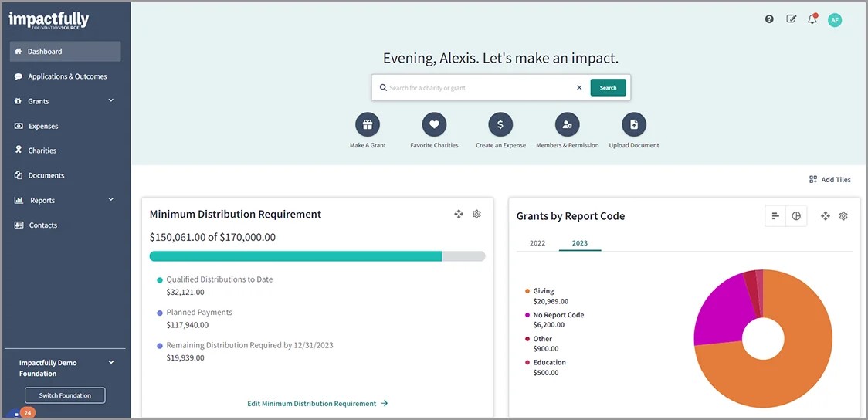
Task: Expand the Grants submenu chevron
Action: click(x=110, y=100)
